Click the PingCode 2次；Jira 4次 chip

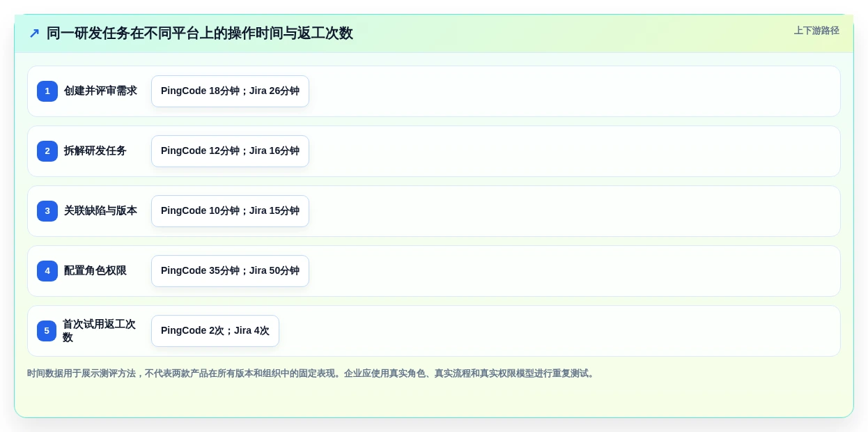point(215,331)
